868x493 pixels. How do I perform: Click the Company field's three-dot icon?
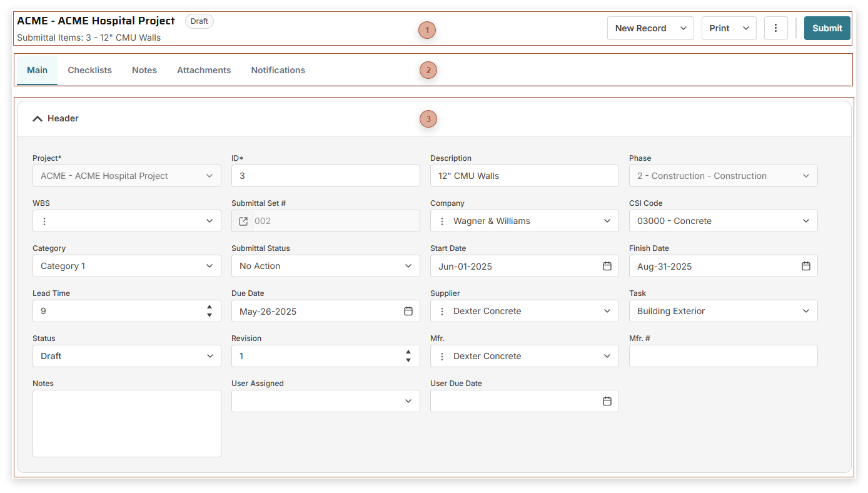[442, 221]
